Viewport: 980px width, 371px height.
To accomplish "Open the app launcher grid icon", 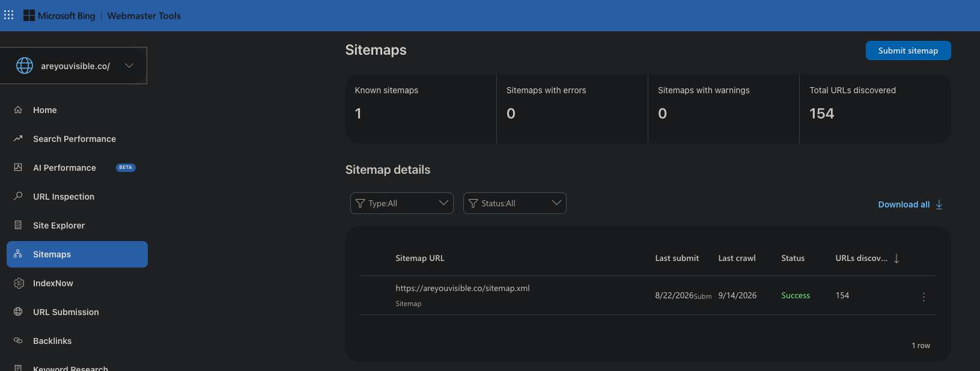I will pos(9,15).
